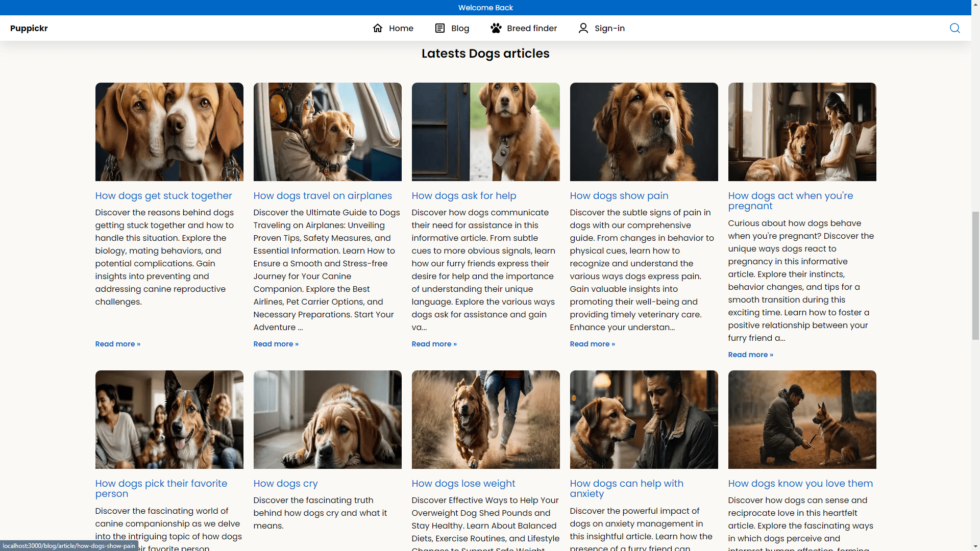Click the Breed finder paw icon
The image size is (980, 551).
coord(496,28)
